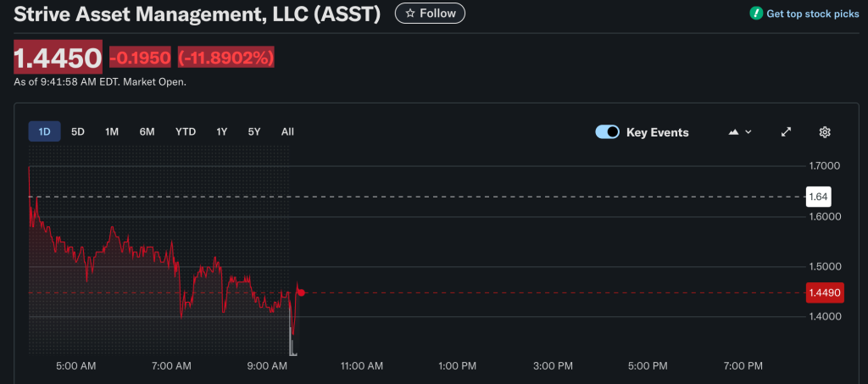
Task: Click the red current price dot on chart
Action: 301,292
